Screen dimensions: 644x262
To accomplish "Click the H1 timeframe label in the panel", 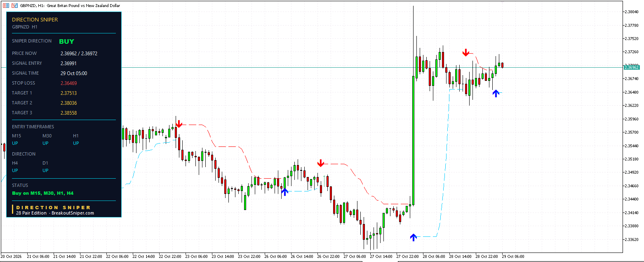I will [76, 136].
